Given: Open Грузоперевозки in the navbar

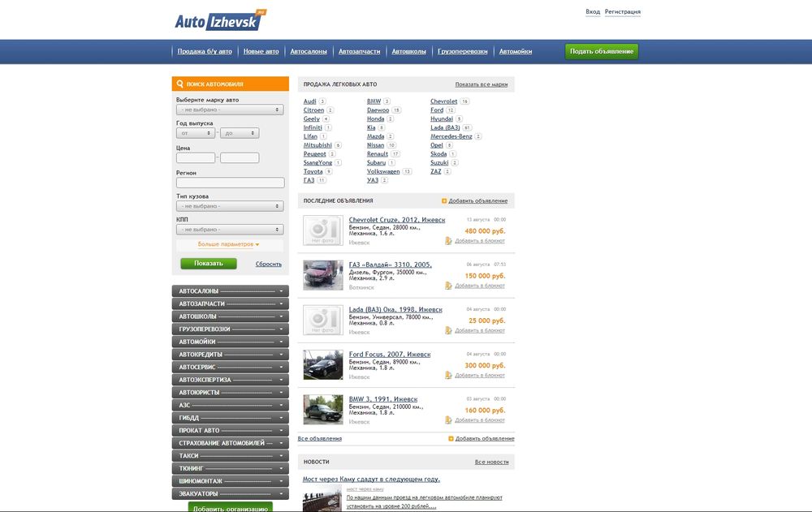Looking at the screenshot, I should [x=463, y=51].
